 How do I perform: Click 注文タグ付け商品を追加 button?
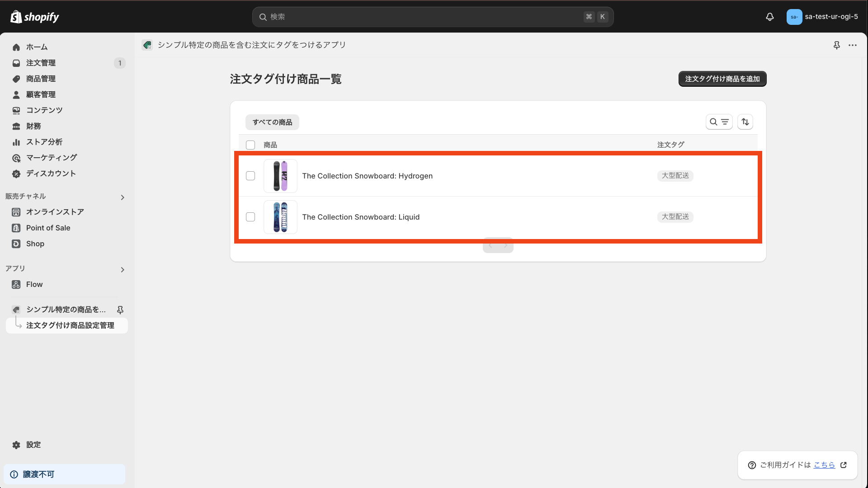click(x=722, y=79)
